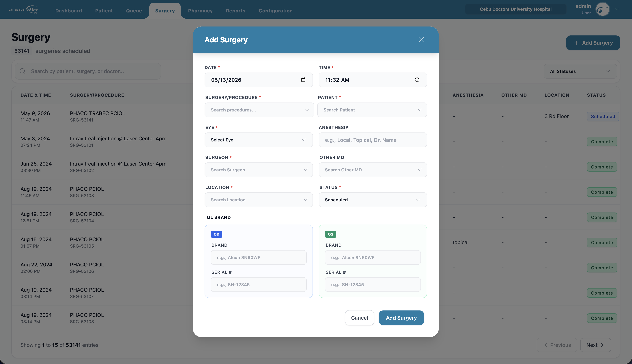Go to the Configuration tab

point(276,11)
